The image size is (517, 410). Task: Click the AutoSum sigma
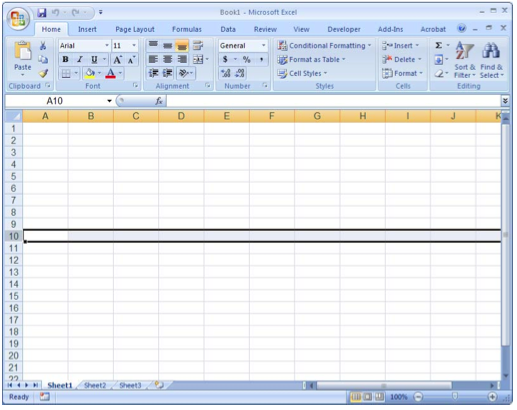439,45
